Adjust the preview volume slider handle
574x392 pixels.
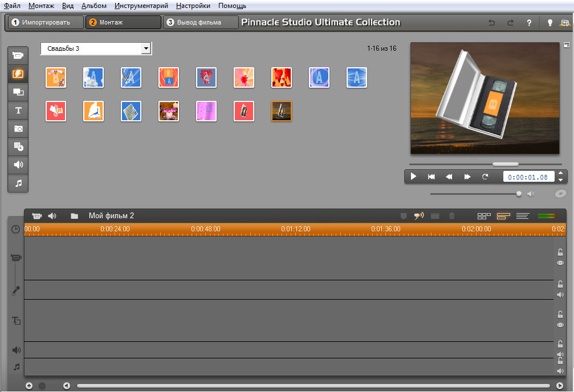point(519,194)
